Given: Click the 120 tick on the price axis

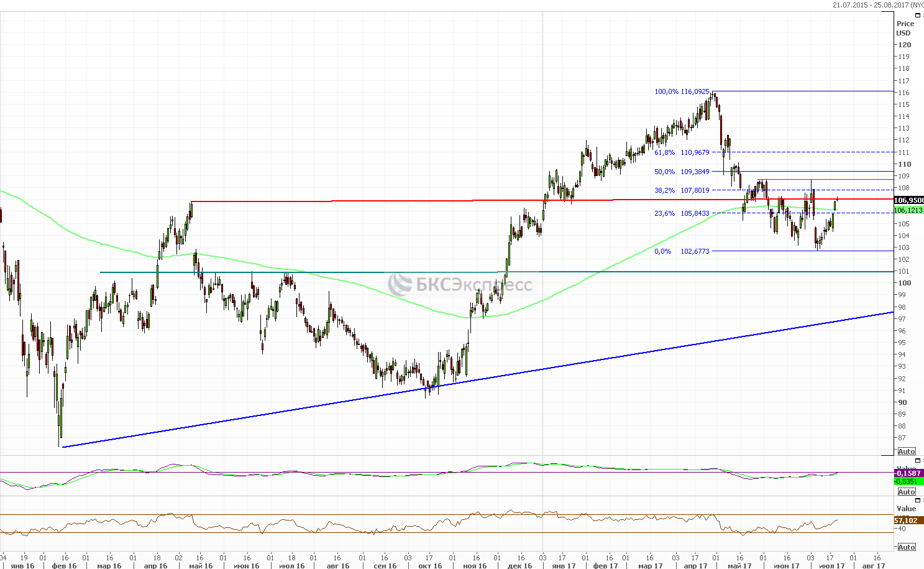Looking at the screenshot, I should point(904,45).
